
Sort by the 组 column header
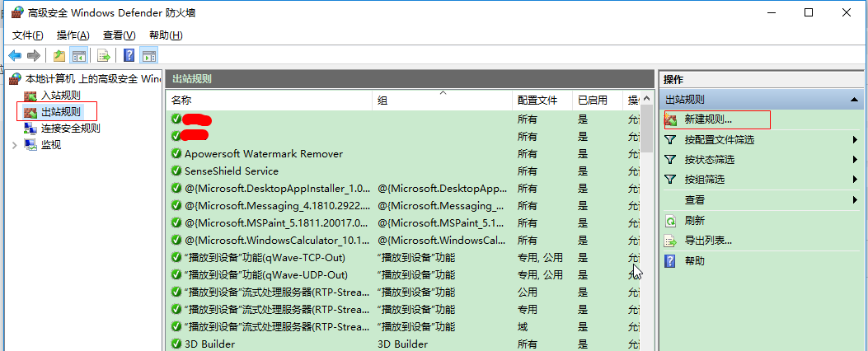pos(443,101)
